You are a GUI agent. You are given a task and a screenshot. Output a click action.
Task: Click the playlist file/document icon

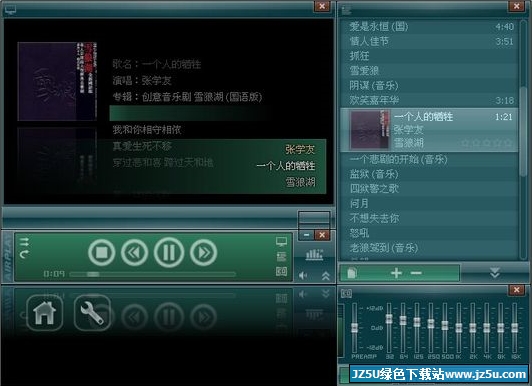[x=352, y=273]
